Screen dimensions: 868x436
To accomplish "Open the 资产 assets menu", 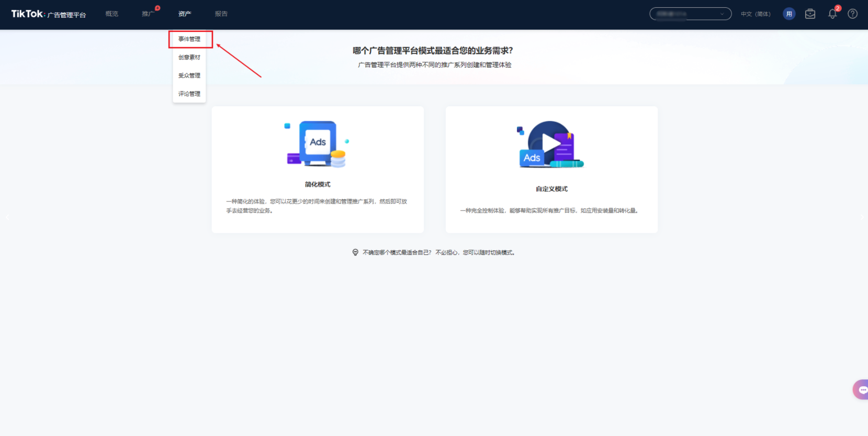I will pos(185,14).
